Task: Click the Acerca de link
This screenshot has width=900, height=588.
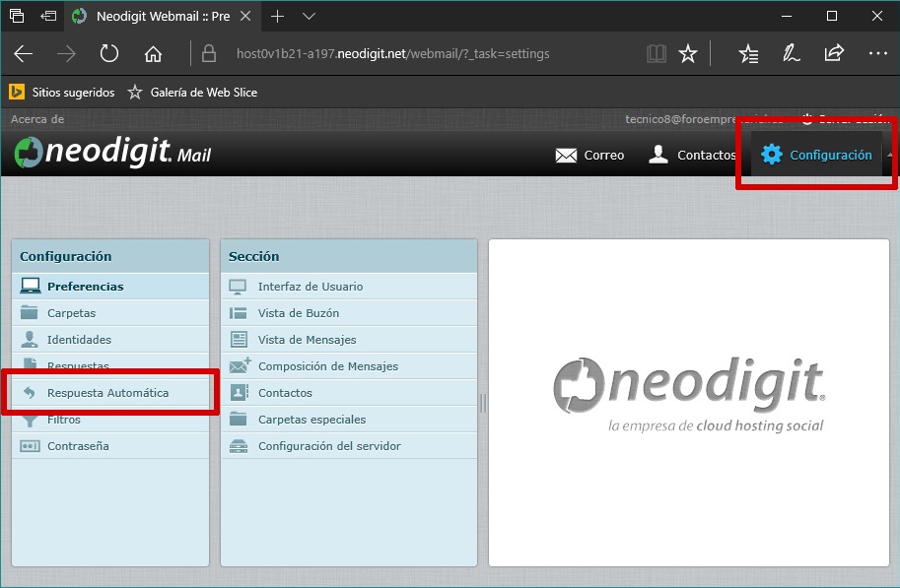Action: tap(37, 119)
